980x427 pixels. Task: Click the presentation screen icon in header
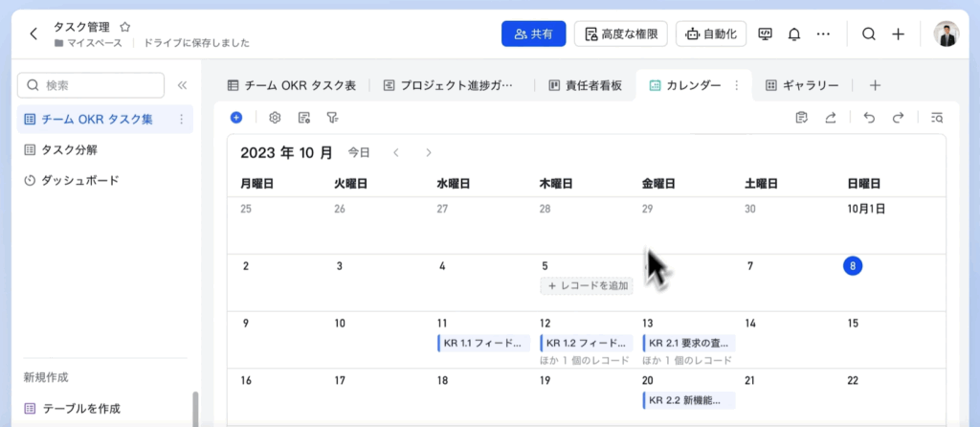point(765,34)
